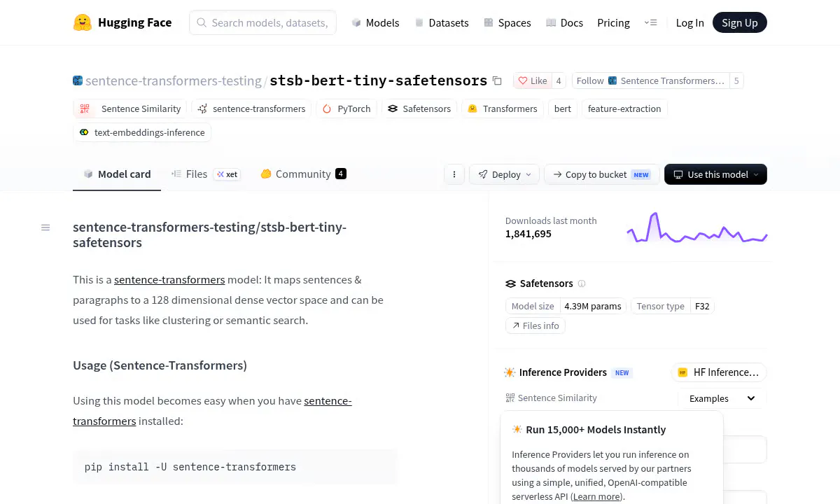Screen dimensions: 840x504
Task: Select the PyTorch tag
Action: click(x=346, y=108)
